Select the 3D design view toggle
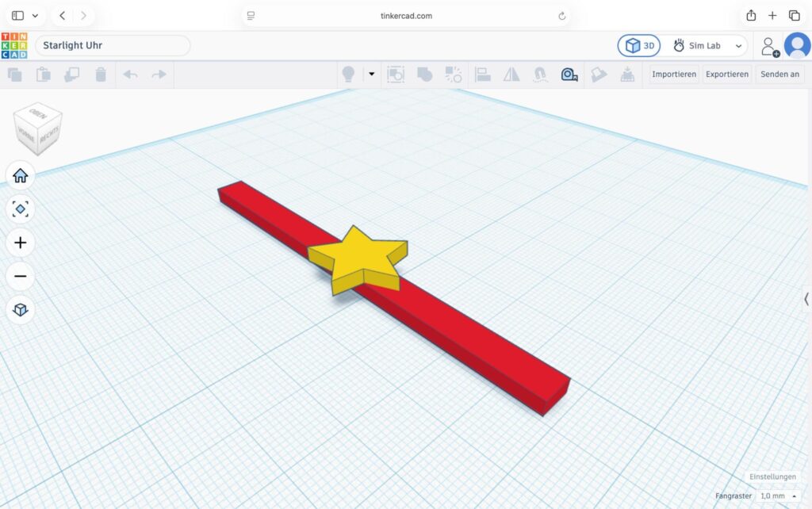812x509 pixels. point(639,45)
